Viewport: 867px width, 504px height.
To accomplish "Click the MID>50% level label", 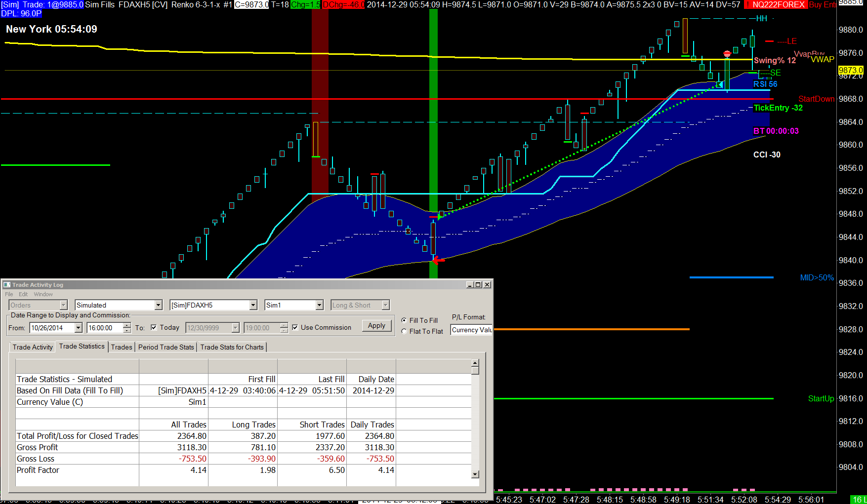I will (x=817, y=277).
